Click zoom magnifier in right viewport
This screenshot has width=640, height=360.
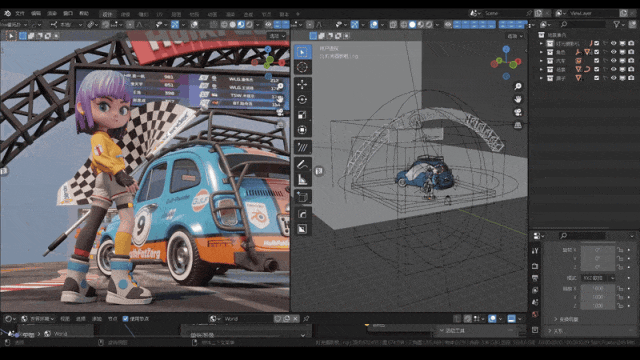pos(518,87)
